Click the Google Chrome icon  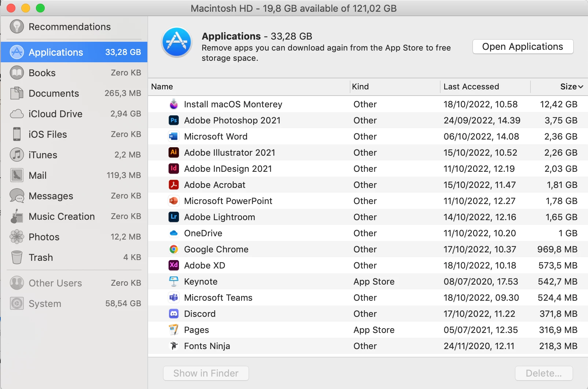(174, 249)
